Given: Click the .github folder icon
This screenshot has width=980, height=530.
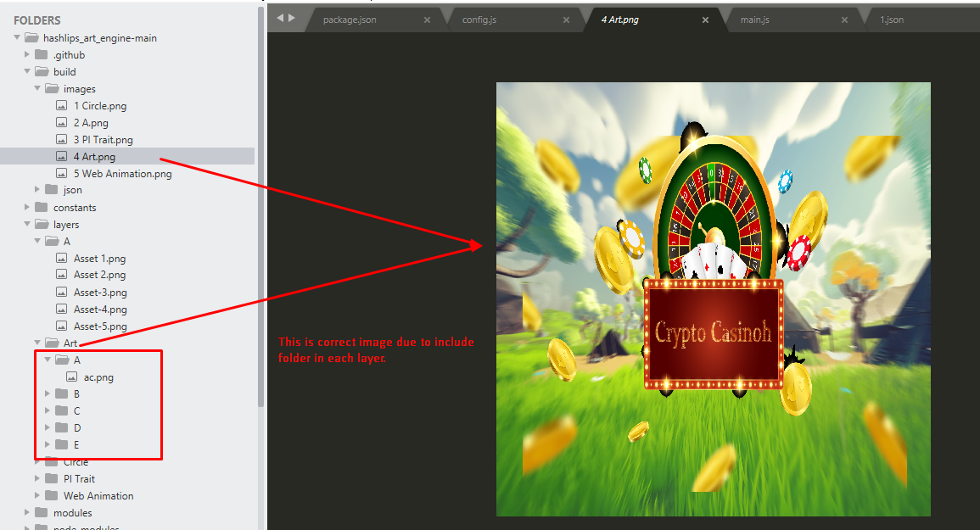Looking at the screenshot, I should point(42,54).
